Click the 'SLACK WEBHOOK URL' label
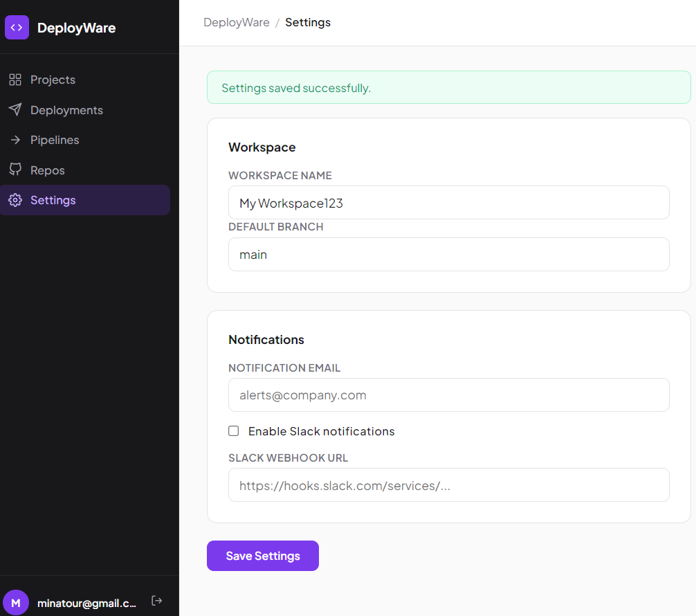The width and height of the screenshot is (696, 616). pos(288,458)
